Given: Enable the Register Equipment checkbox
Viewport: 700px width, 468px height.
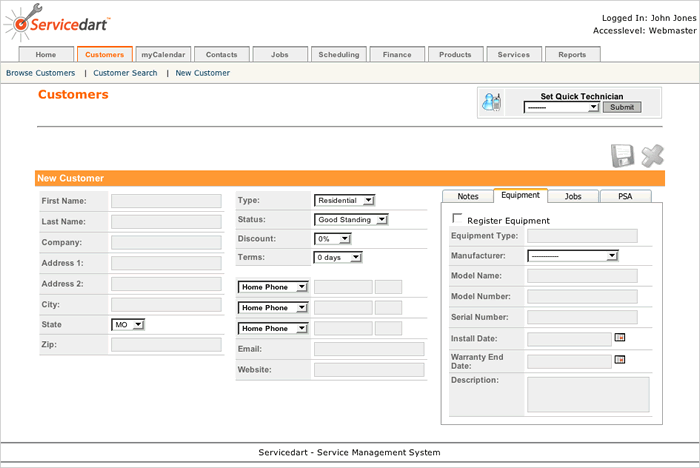Looking at the screenshot, I should click(x=458, y=219).
